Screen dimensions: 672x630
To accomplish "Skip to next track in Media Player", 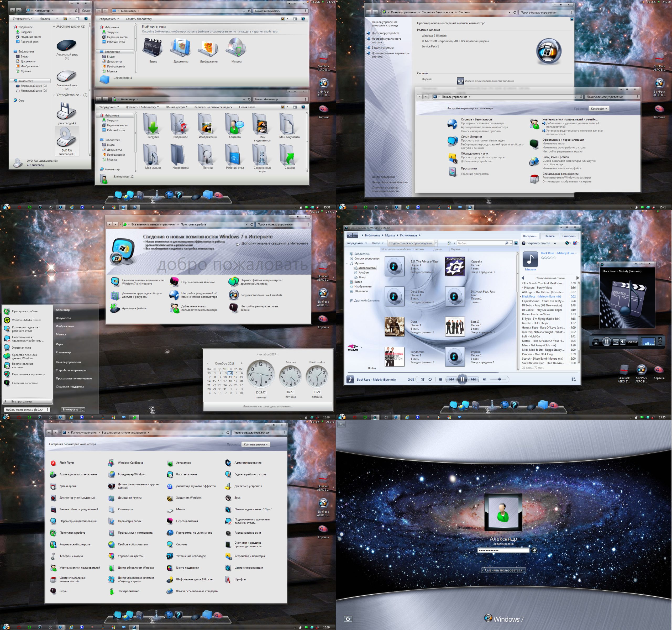I will point(474,379).
